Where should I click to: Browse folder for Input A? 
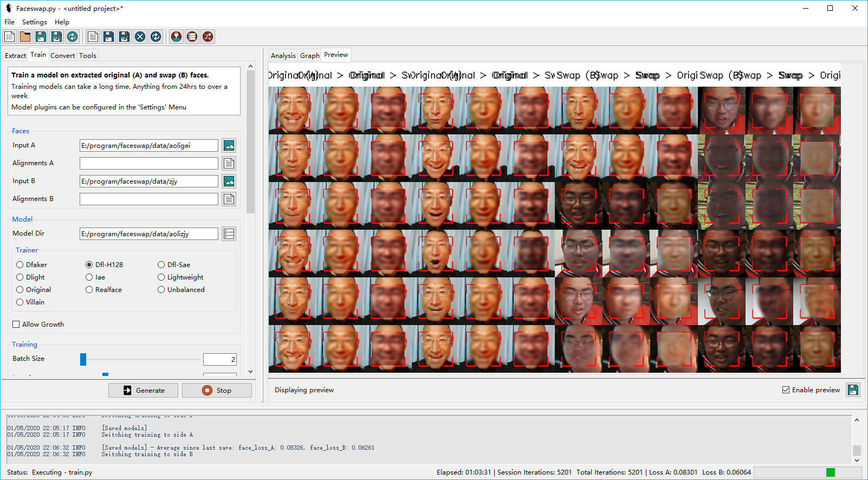pos(229,145)
